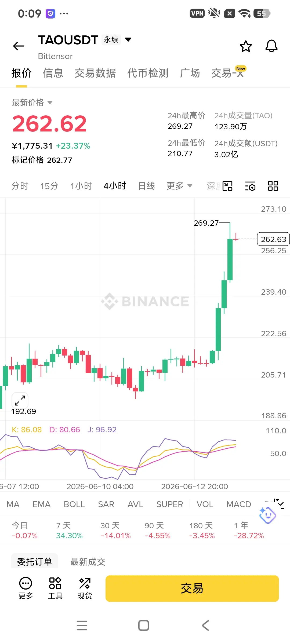Tap the 30 天 -14.01% performance
This screenshot has width=290, height=644.
tap(115, 530)
